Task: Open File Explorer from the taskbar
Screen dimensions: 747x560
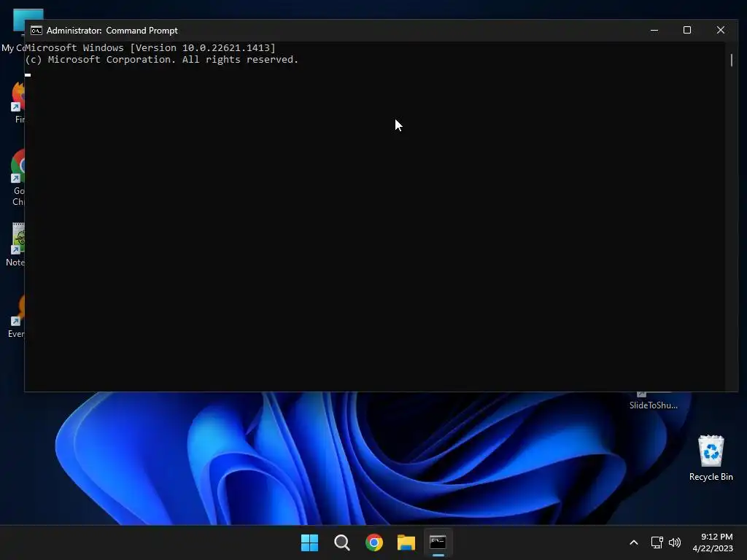Action: point(406,542)
